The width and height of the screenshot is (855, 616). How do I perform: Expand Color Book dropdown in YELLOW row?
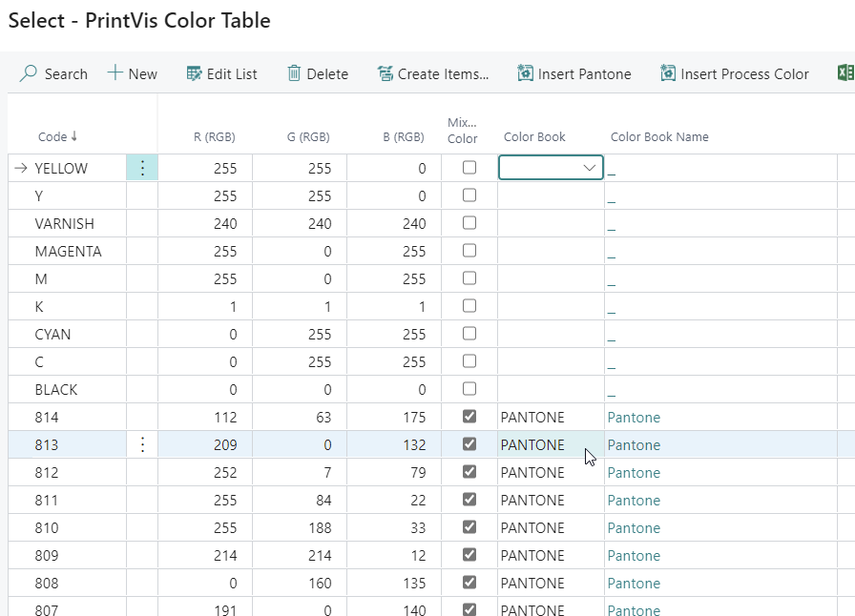pos(589,168)
